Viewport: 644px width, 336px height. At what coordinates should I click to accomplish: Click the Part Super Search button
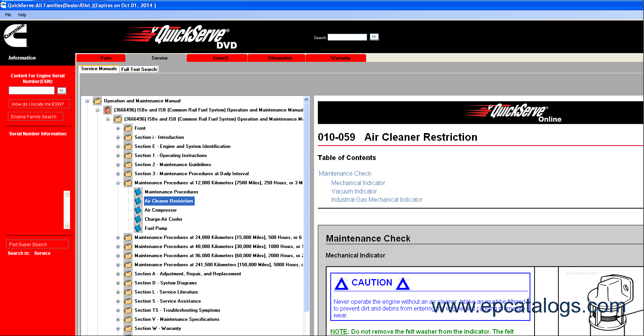pos(38,244)
